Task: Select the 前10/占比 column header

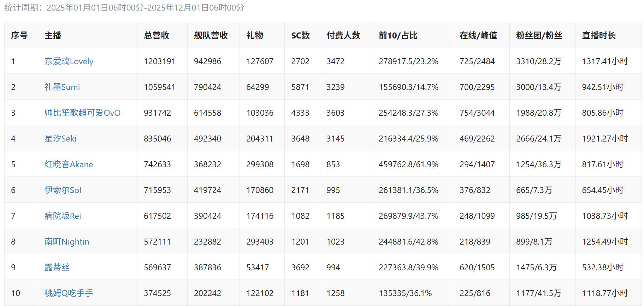Action: (x=398, y=36)
